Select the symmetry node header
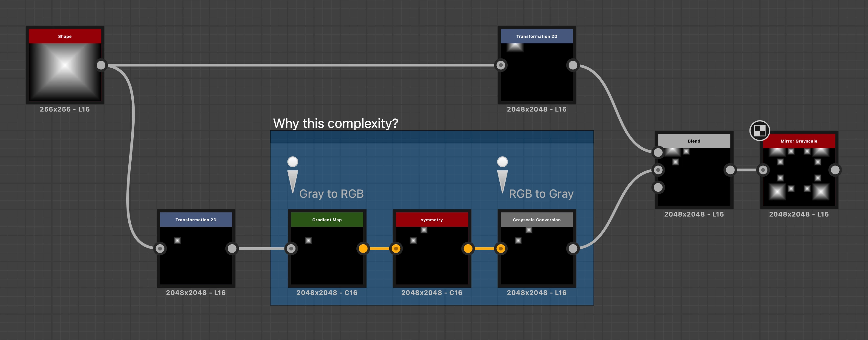 [432, 220]
